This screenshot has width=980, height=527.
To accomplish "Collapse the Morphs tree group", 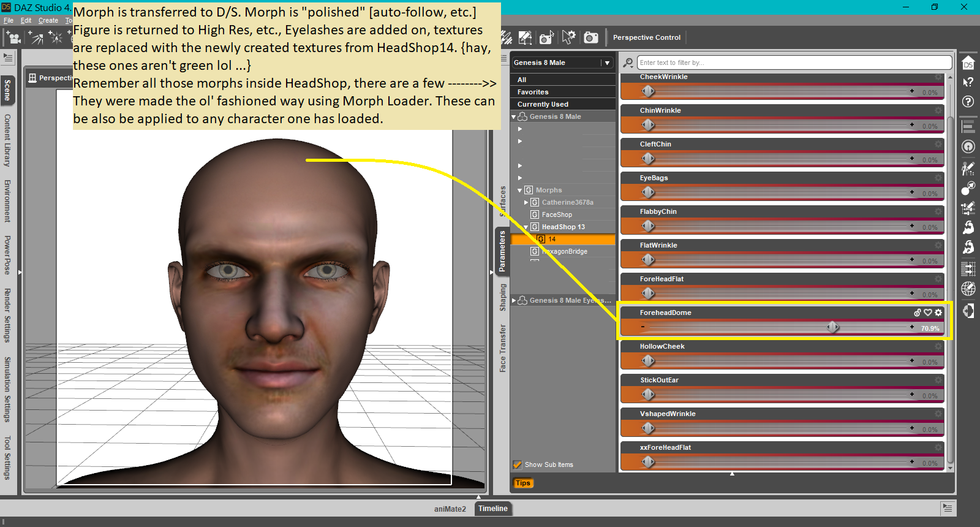I will (520, 190).
